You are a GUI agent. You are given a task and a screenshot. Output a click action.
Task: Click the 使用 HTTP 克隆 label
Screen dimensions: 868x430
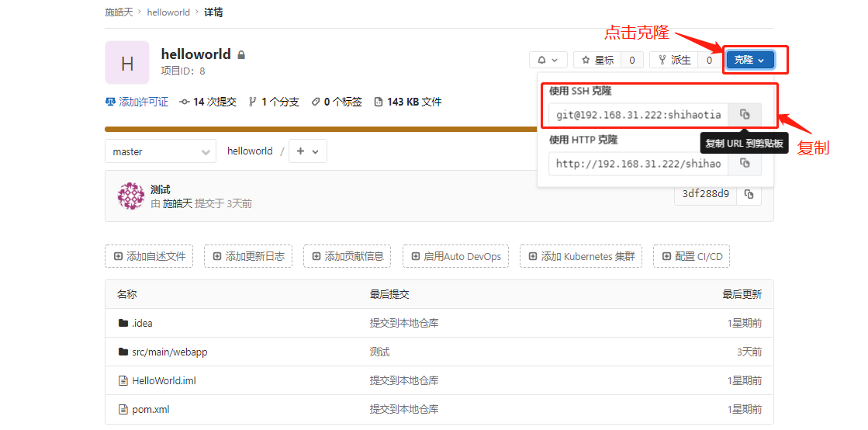pyautogui.click(x=583, y=140)
